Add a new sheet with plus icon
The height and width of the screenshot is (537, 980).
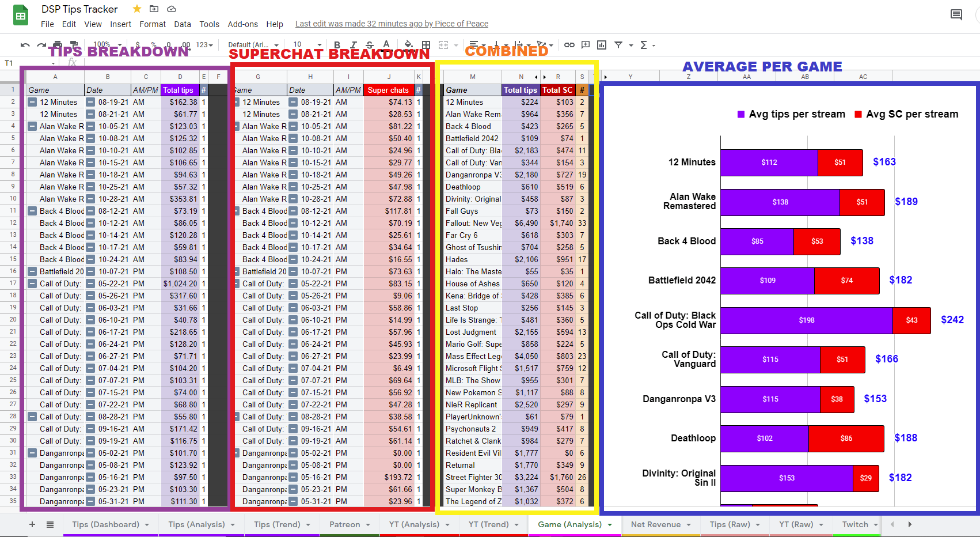(x=32, y=524)
